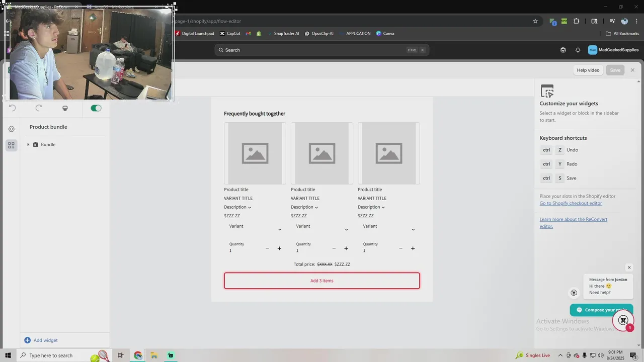
Task: Open the MadGeekedSupplies account menu
Action: click(x=613, y=50)
